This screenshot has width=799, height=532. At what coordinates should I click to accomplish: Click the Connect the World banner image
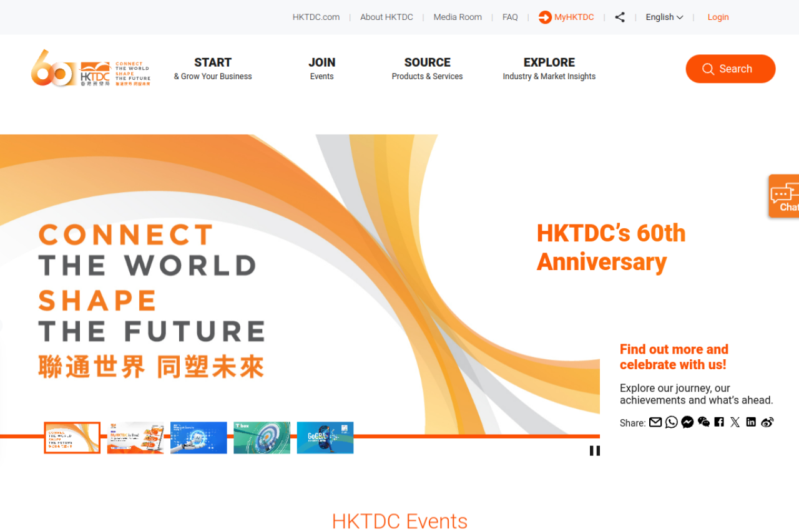pos(300,284)
